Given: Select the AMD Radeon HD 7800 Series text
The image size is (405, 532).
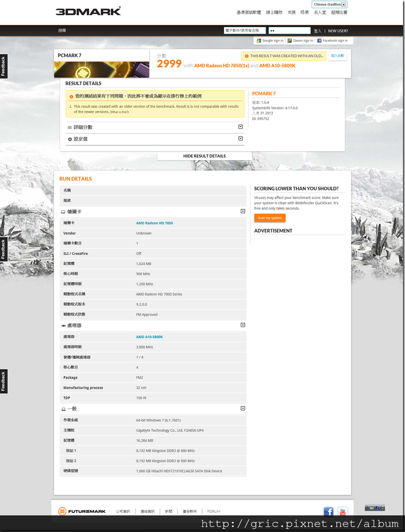Looking at the screenshot, I should tap(159, 294).
